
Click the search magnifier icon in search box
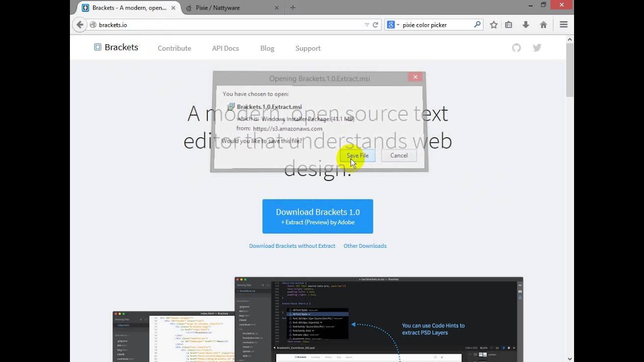point(477,24)
